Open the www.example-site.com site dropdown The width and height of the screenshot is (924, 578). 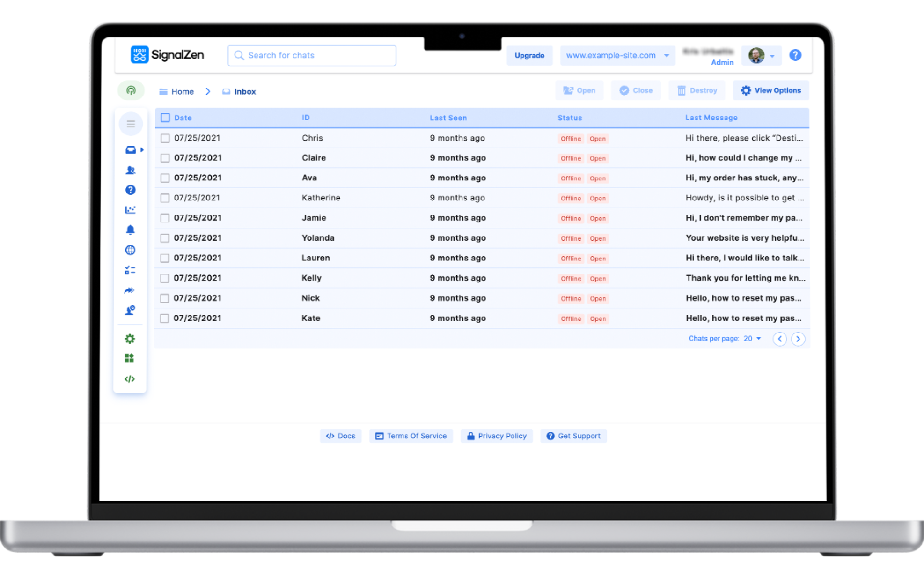(617, 55)
